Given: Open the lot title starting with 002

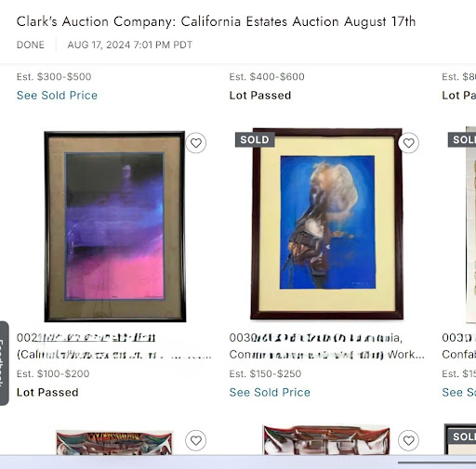Looking at the screenshot, I should click(114, 345).
